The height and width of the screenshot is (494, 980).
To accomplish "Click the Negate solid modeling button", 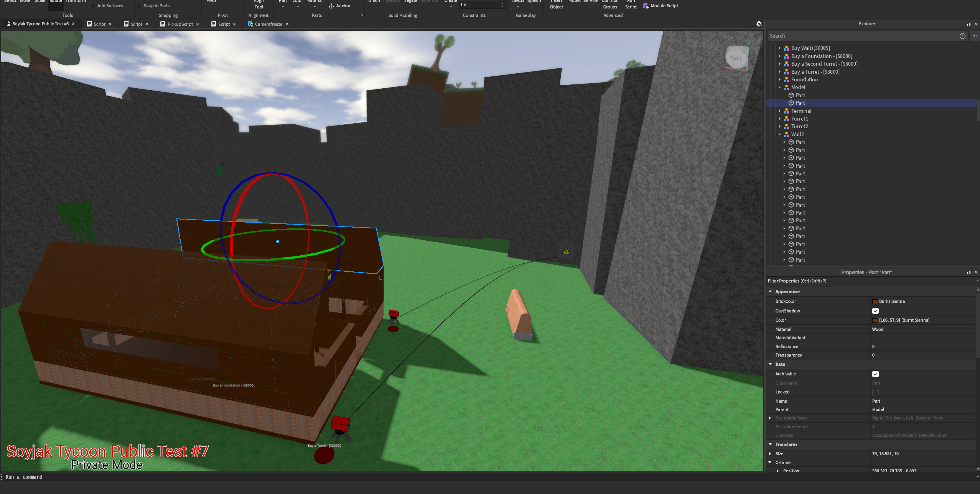I will tap(410, 2).
